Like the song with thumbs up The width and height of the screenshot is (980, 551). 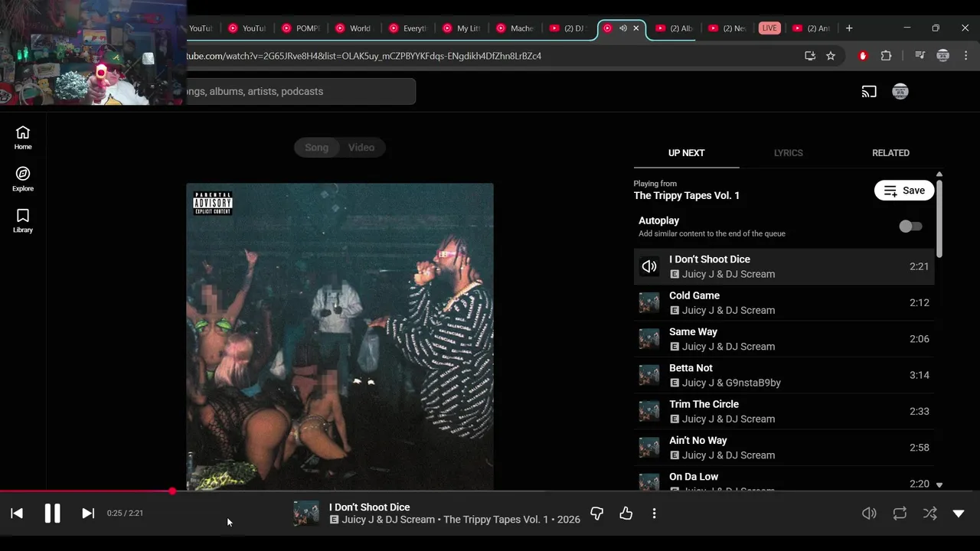coord(626,514)
